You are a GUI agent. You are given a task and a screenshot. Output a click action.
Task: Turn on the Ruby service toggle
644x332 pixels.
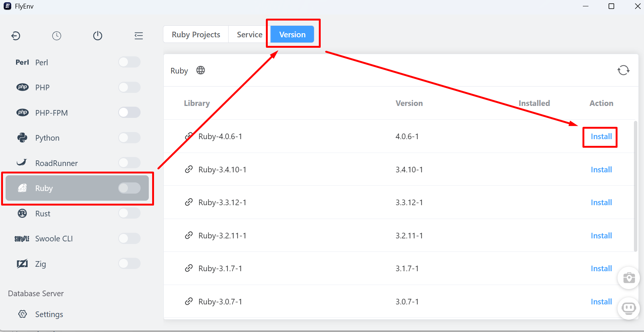click(129, 188)
